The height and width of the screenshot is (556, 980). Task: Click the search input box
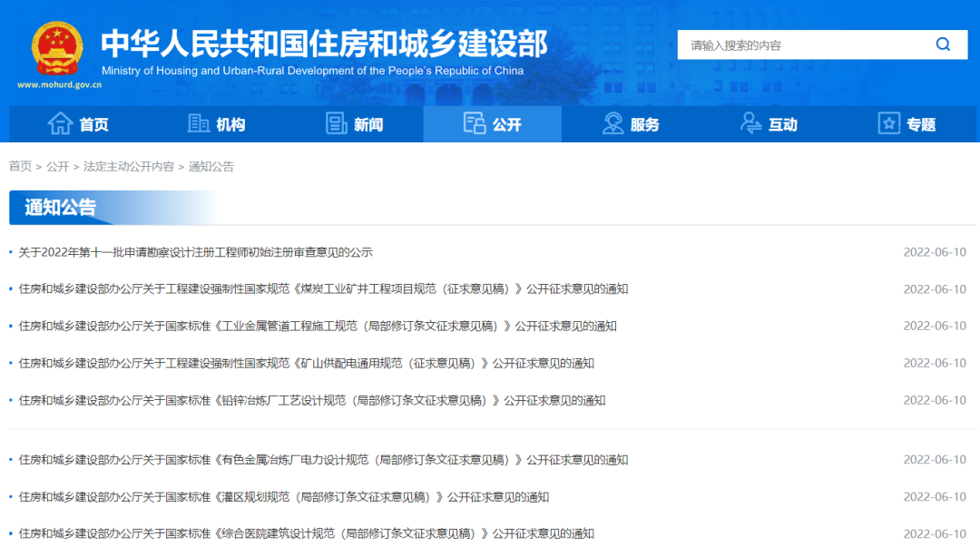pos(799,44)
